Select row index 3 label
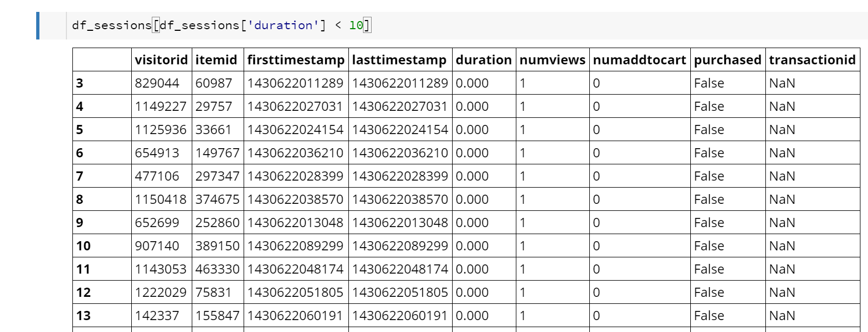Image resolution: width=868 pixels, height=332 pixels. point(80,83)
